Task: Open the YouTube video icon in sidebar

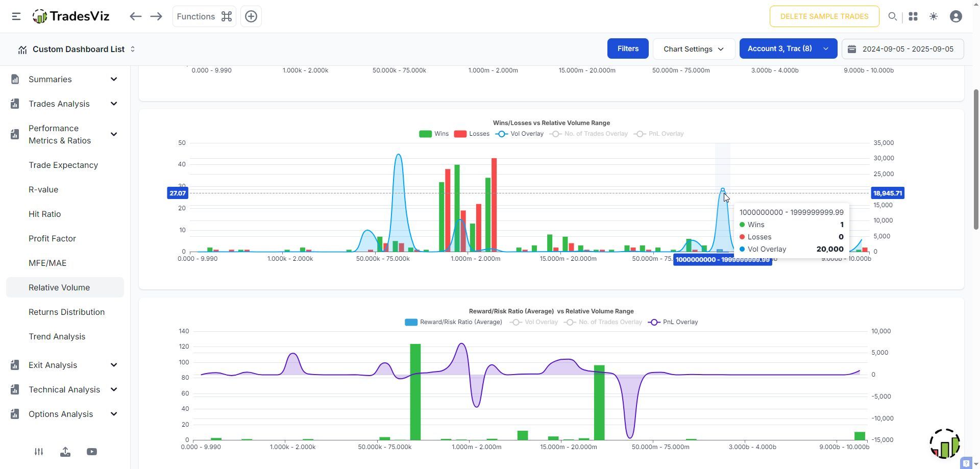Action: tap(92, 452)
